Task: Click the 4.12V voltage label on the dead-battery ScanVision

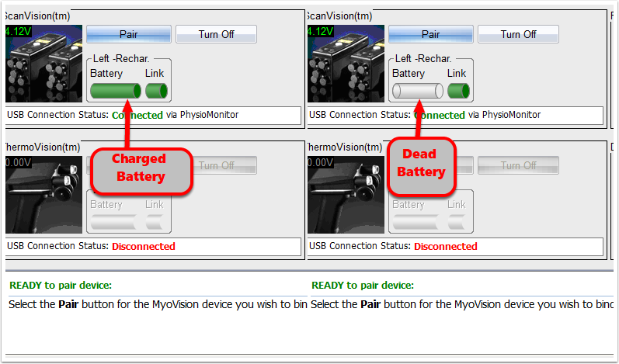Action: [320, 31]
